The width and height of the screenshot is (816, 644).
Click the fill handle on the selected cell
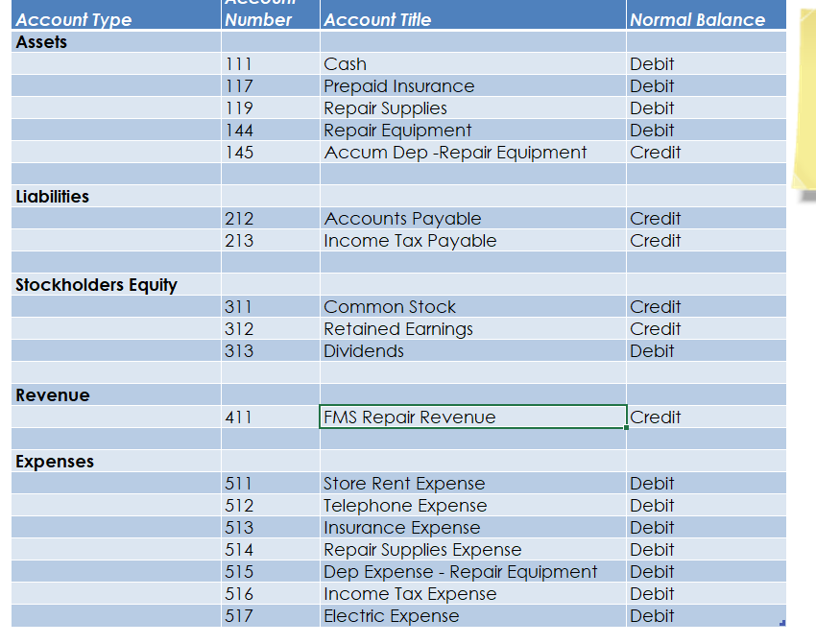coord(626,428)
